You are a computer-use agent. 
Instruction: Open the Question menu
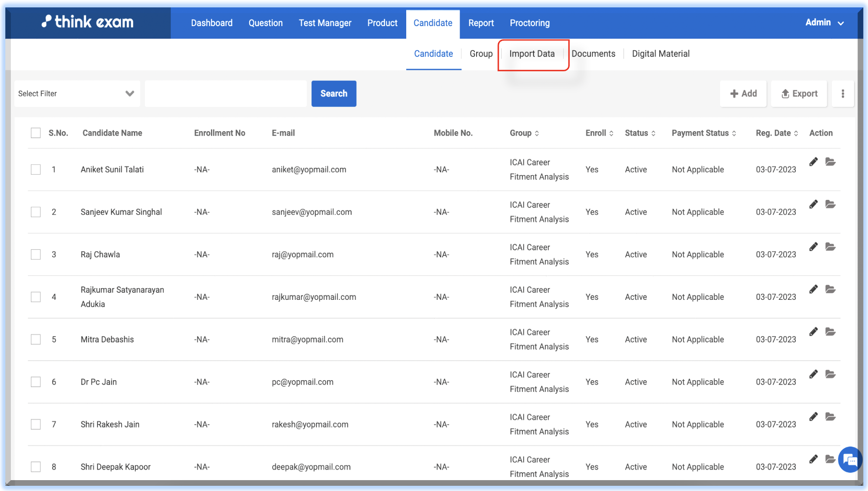tap(265, 23)
